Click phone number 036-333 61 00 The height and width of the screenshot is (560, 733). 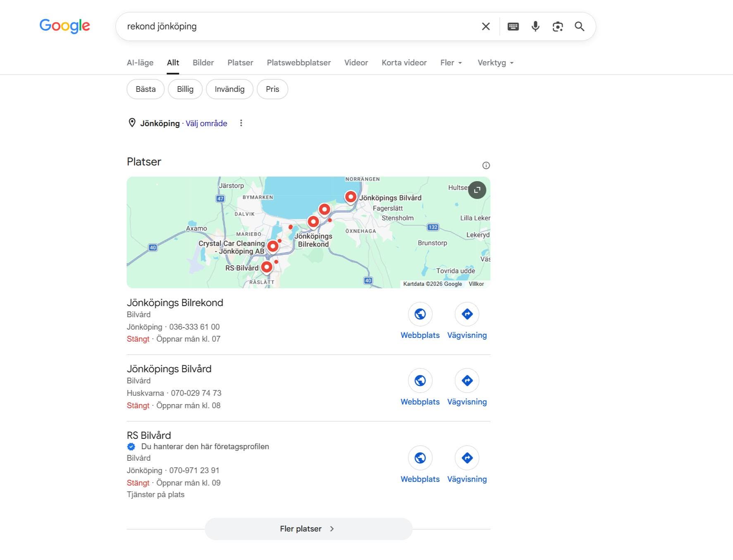194,327
